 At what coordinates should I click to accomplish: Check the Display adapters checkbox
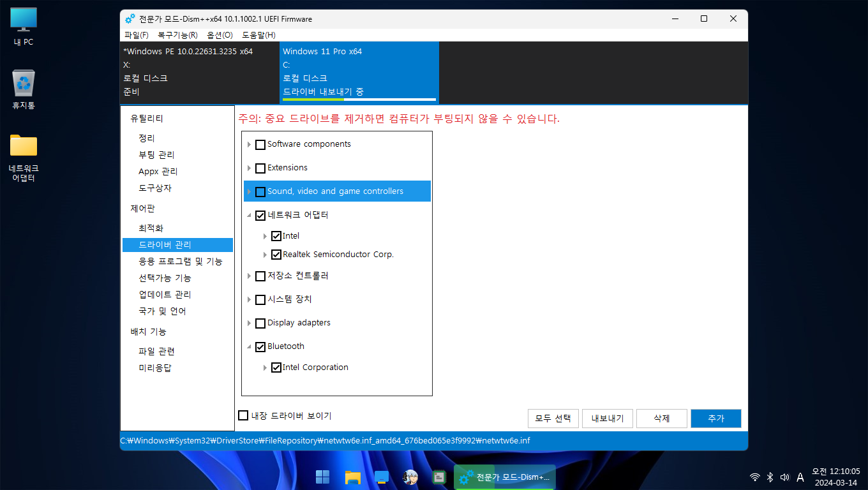260,323
